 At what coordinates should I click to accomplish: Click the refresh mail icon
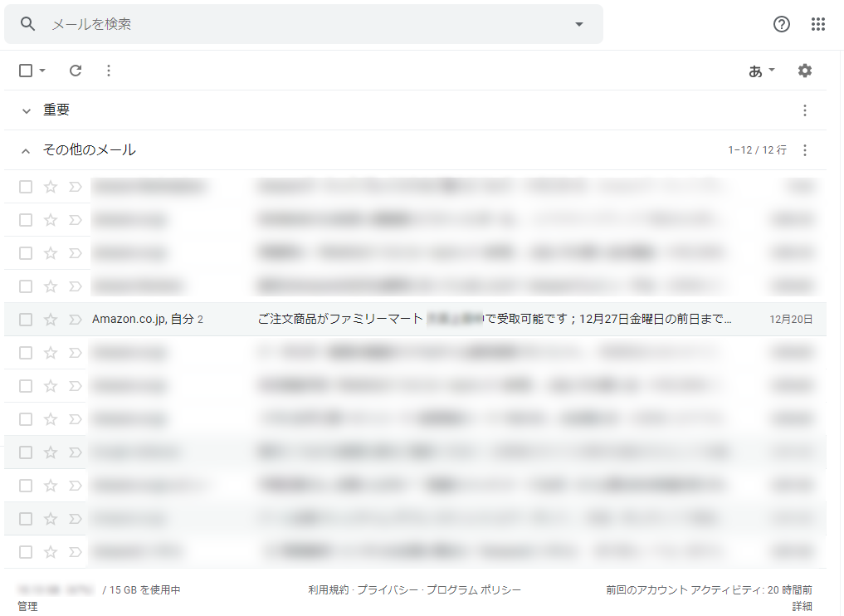76,71
